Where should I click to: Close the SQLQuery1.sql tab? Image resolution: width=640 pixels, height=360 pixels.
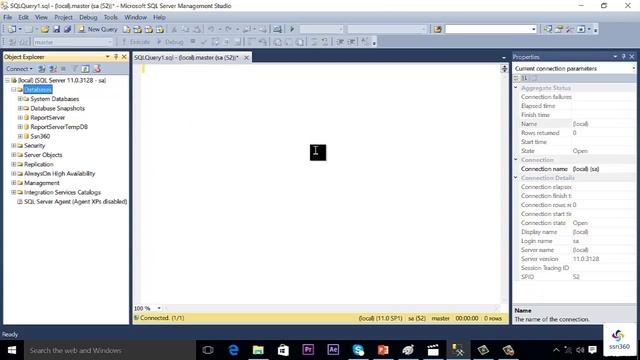pyautogui.click(x=246, y=58)
